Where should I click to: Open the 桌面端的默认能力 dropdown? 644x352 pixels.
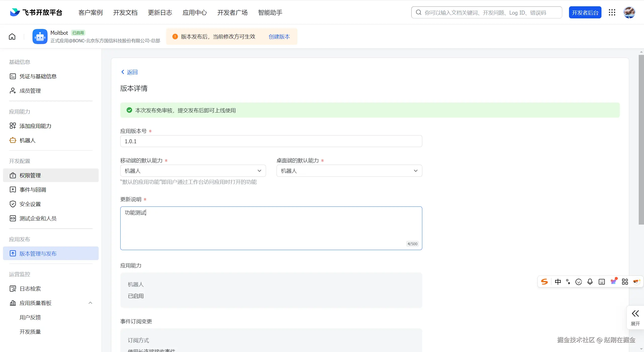(x=349, y=171)
